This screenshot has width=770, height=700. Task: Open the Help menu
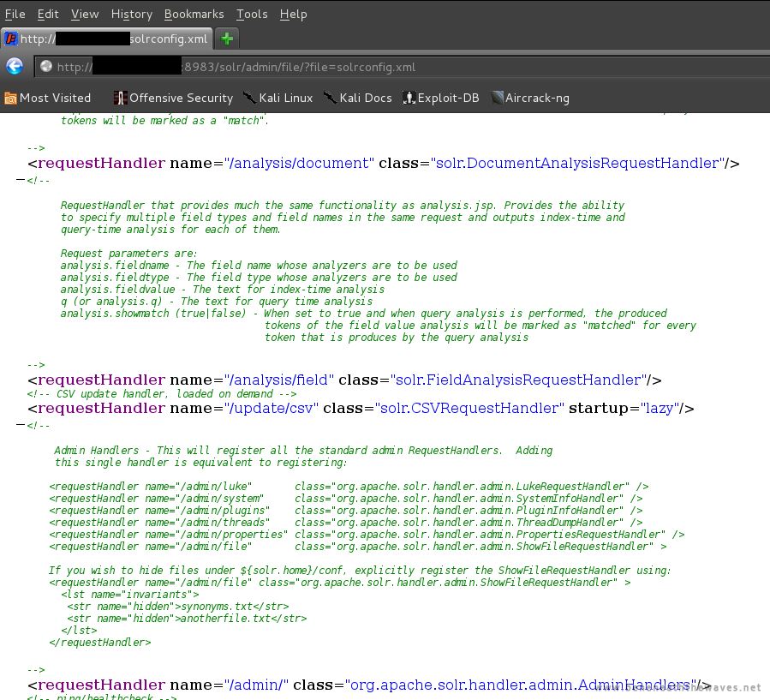[x=293, y=15]
